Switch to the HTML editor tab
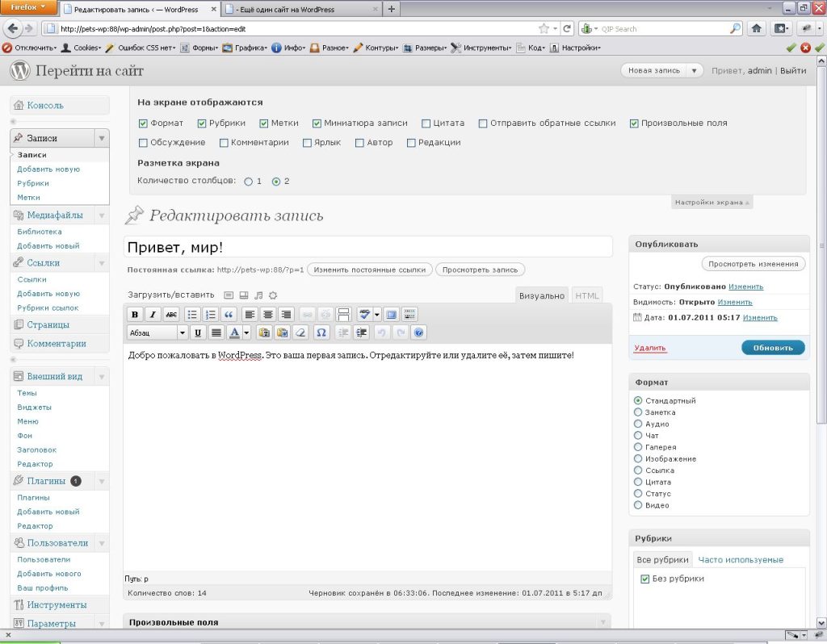This screenshot has height=644, width=827. pyautogui.click(x=587, y=295)
